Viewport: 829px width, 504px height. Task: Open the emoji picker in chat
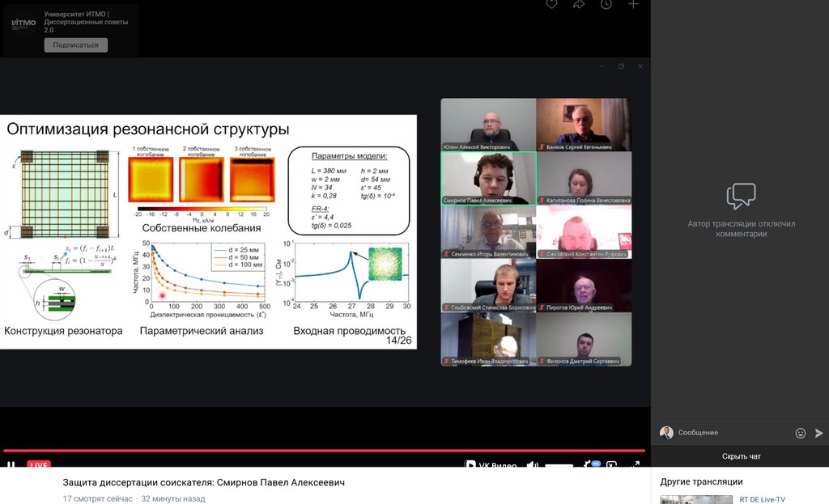[x=801, y=433]
